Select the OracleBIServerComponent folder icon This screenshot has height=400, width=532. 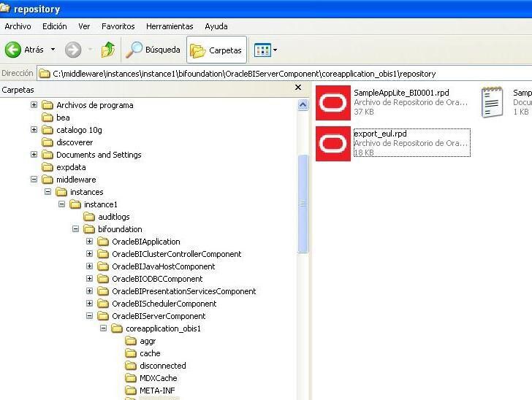point(103,316)
